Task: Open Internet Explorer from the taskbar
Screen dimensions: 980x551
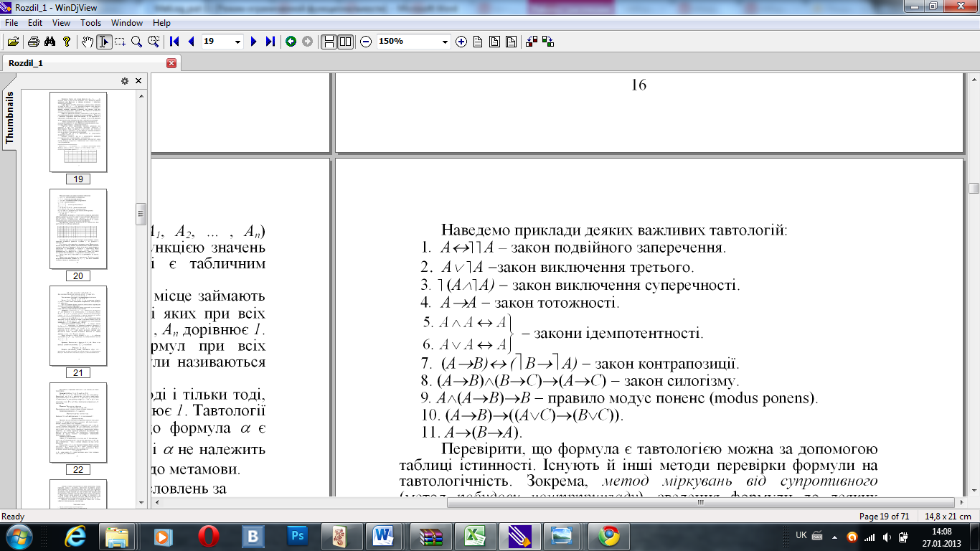Action: pyautogui.click(x=74, y=536)
